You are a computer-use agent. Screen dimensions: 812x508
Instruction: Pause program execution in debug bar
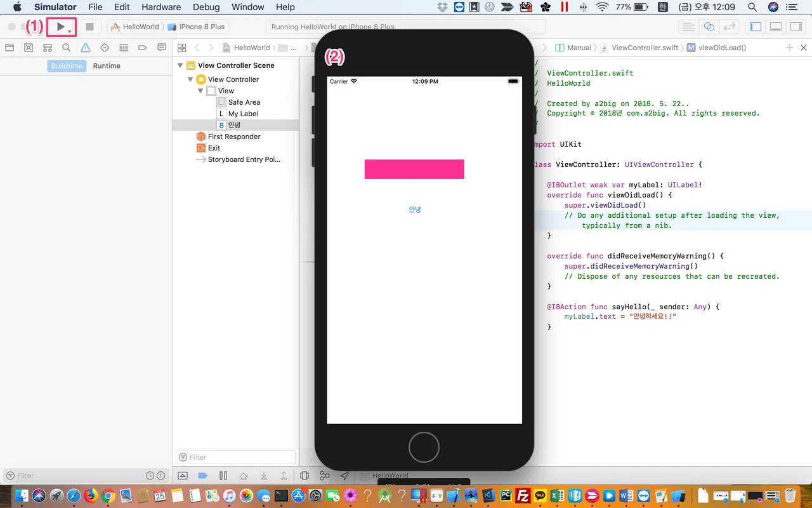click(223, 476)
